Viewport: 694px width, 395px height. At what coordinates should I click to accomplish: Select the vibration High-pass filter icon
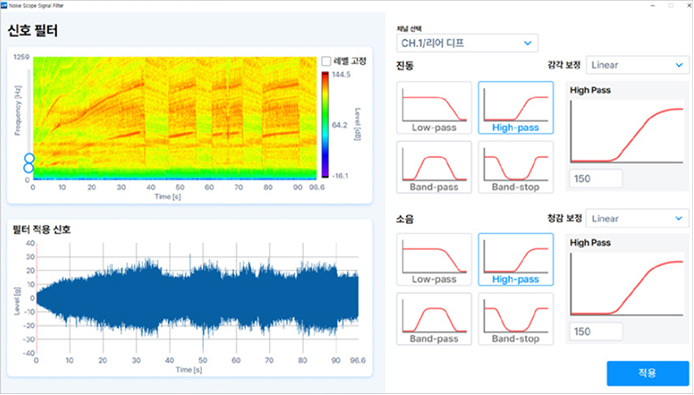point(516,108)
